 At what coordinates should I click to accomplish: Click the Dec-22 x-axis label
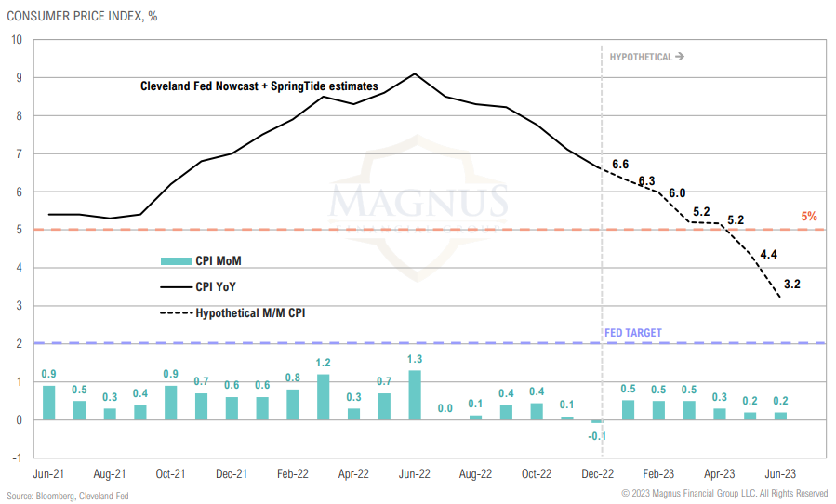tap(596, 473)
